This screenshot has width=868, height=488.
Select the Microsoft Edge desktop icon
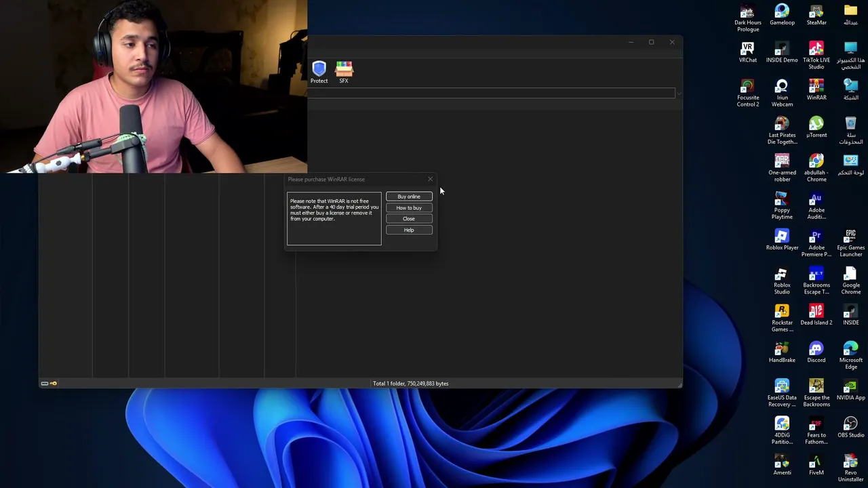[850, 356]
